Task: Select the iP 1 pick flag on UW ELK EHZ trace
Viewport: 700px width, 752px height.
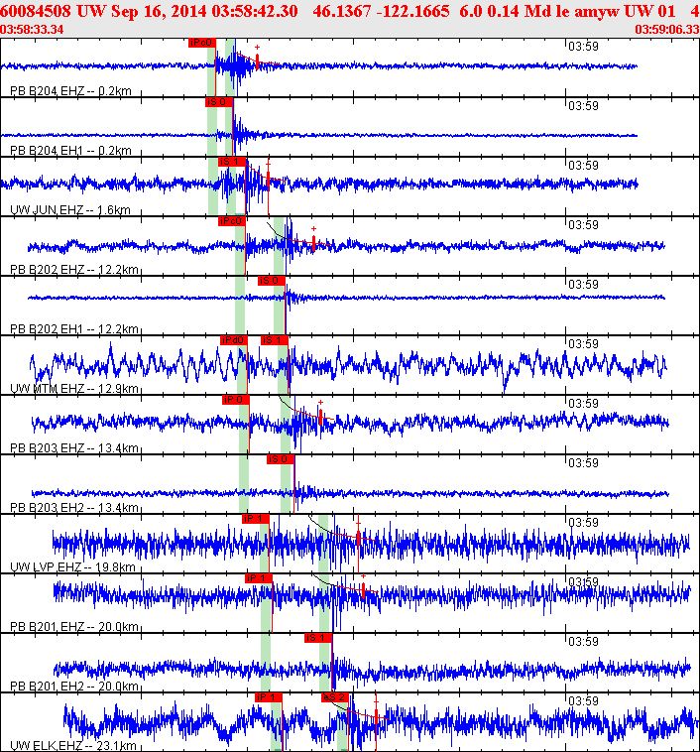Action: point(269,696)
